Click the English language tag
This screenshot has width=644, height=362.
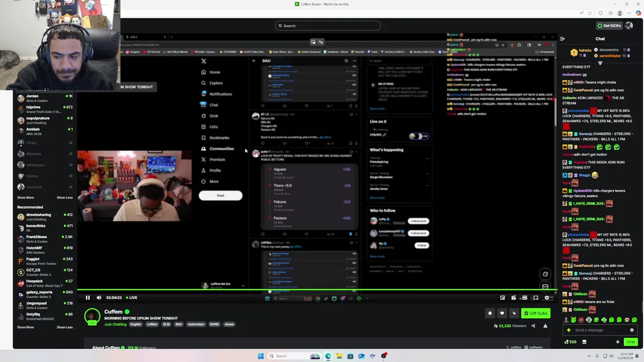click(x=136, y=324)
